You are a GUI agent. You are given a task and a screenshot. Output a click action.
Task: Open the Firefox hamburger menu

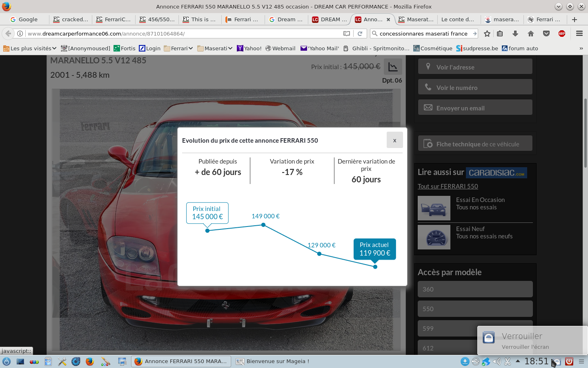coord(579,34)
